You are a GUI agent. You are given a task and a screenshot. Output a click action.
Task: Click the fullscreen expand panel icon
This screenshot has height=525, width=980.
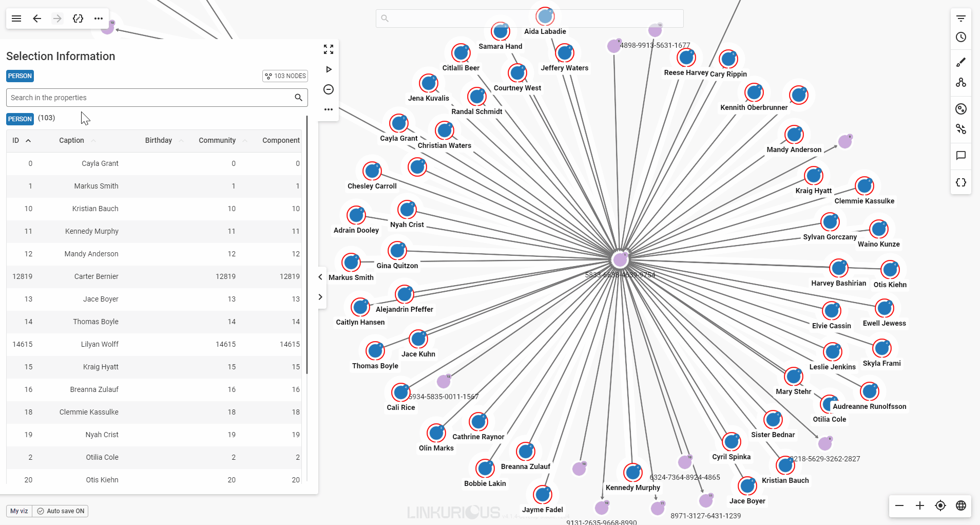tap(329, 49)
